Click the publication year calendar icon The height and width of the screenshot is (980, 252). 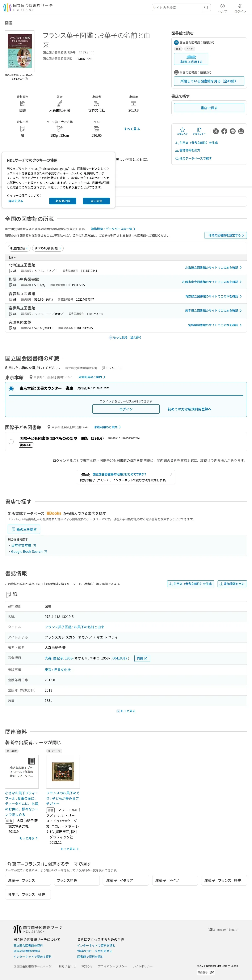133,104
